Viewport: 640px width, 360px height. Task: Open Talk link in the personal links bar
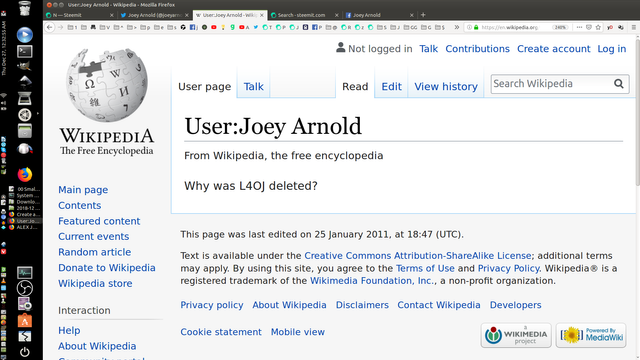tap(428, 49)
